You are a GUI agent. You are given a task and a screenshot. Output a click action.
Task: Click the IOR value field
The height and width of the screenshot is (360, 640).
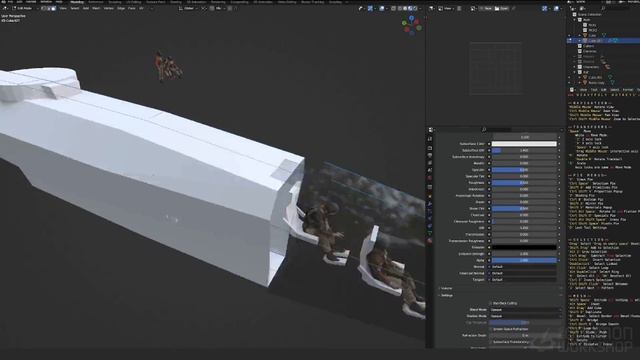tap(524, 228)
